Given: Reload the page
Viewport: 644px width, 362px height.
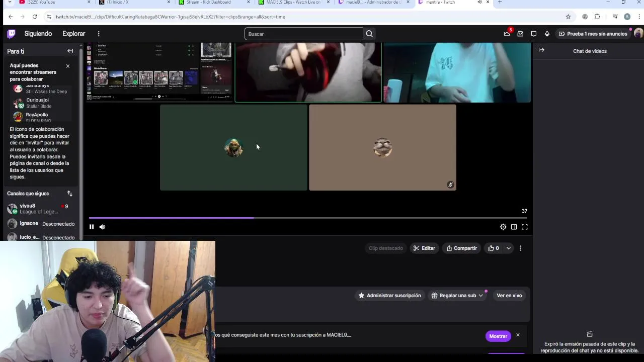Looking at the screenshot, I should (x=34, y=17).
